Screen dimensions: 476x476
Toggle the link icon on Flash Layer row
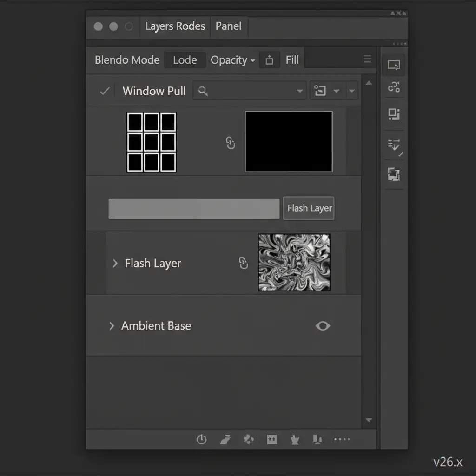(243, 263)
